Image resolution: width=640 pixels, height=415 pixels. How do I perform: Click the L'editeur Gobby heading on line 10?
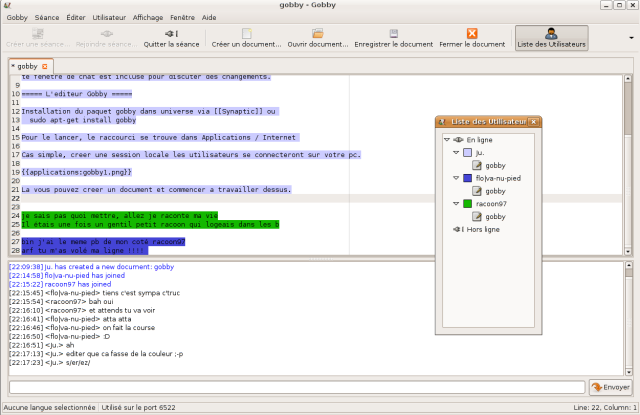click(x=77, y=94)
